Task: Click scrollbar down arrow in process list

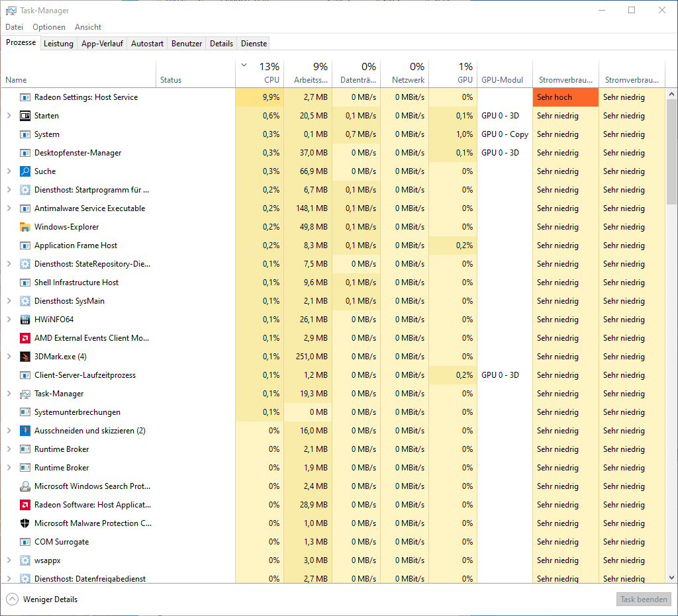Action: click(671, 578)
